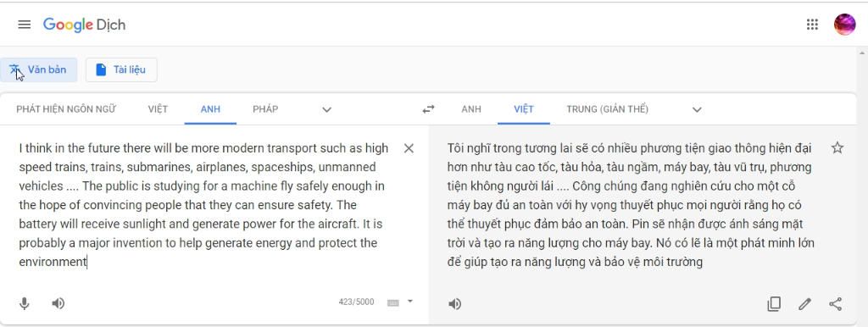Toggle the on-screen keyboard input
Image resolution: width=868 pixels, height=327 pixels.
tap(393, 302)
